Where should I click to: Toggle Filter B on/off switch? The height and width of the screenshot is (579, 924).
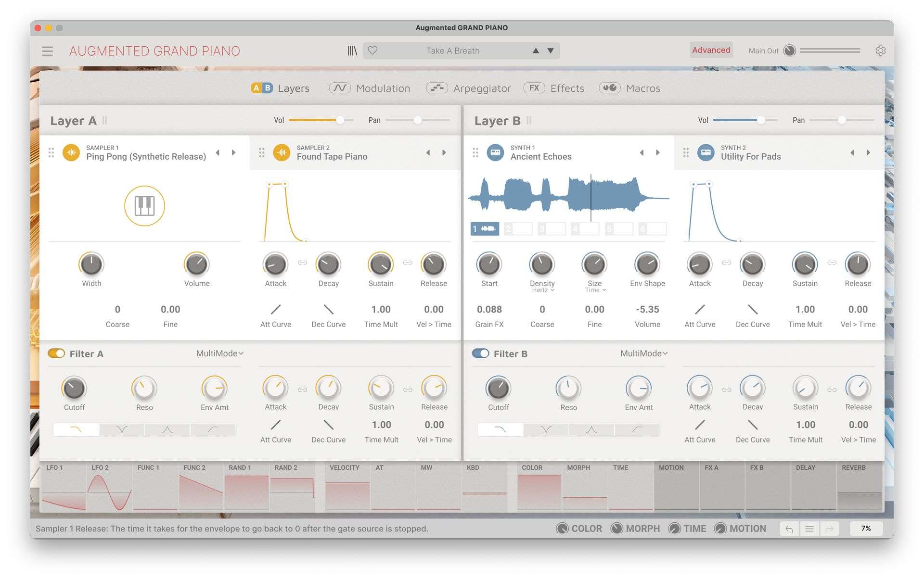[480, 353]
